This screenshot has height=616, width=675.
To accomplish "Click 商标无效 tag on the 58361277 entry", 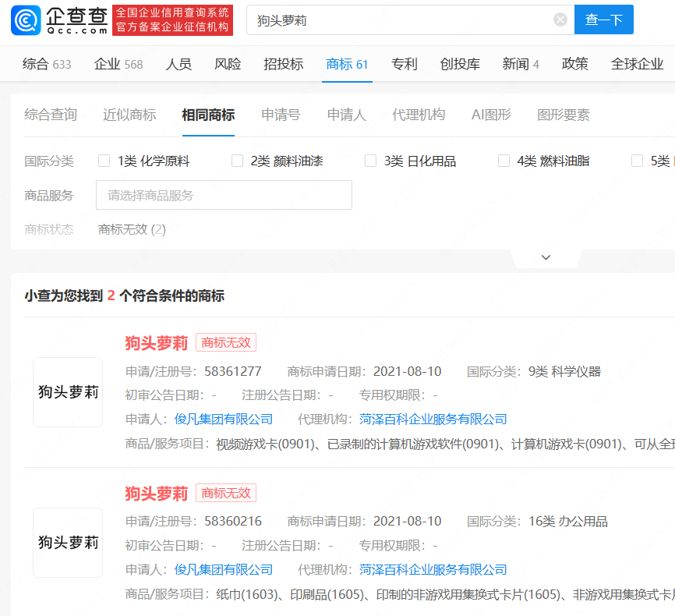I will [x=226, y=342].
